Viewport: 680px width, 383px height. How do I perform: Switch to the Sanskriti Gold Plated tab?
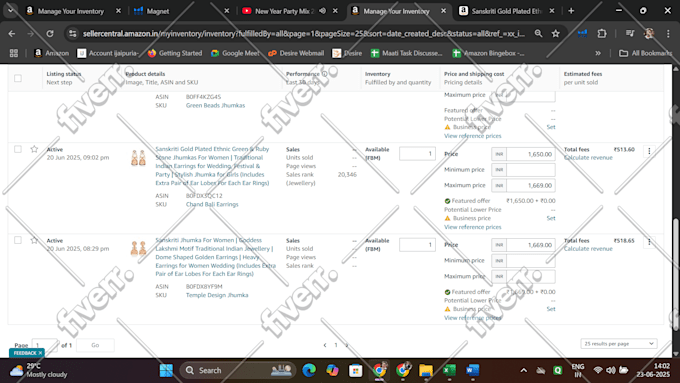[507, 11]
